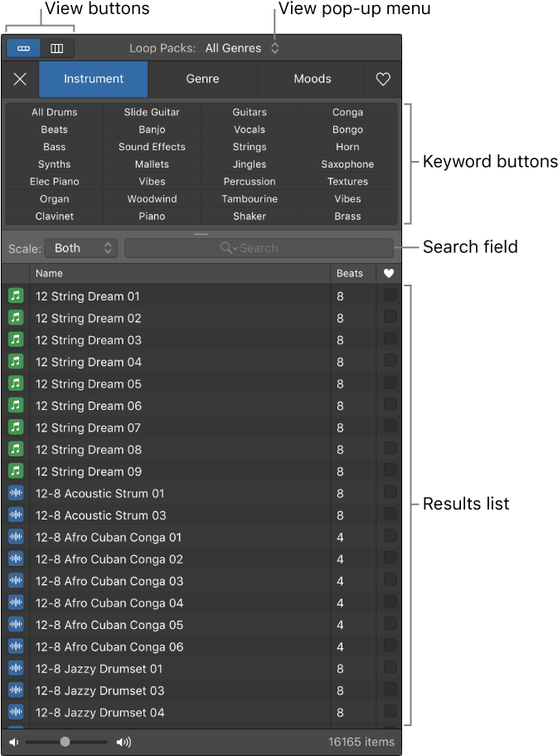Favorite 12-8 Jazzy Drumset 04 checkbox
The image size is (558, 756).
(390, 711)
